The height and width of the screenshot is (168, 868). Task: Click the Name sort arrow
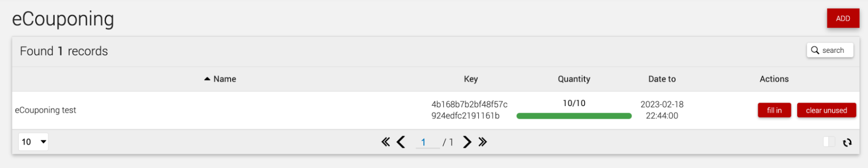coord(207,79)
